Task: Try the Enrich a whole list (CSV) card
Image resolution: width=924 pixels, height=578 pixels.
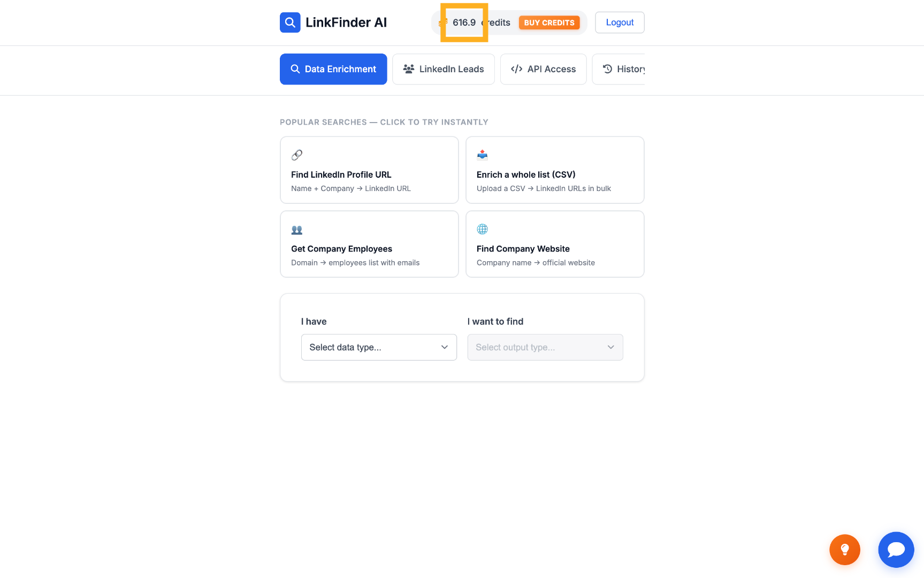Action: pyautogui.click(x=555, y=170)
